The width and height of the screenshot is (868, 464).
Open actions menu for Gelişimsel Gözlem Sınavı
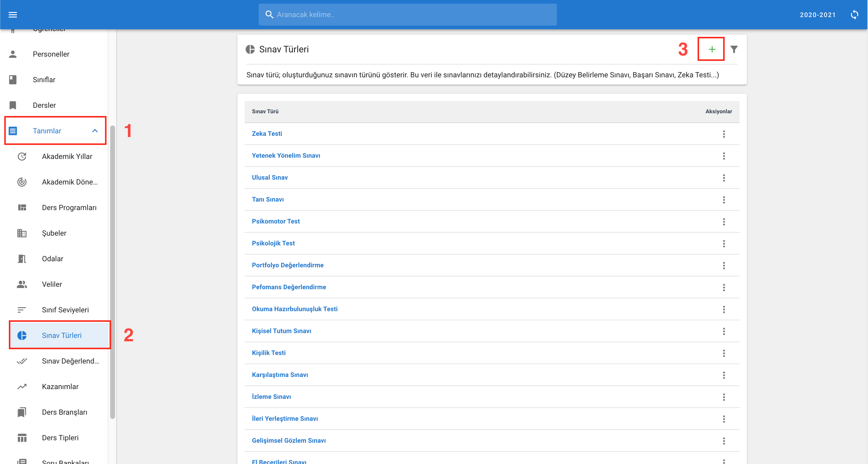(x=724, y=441)
